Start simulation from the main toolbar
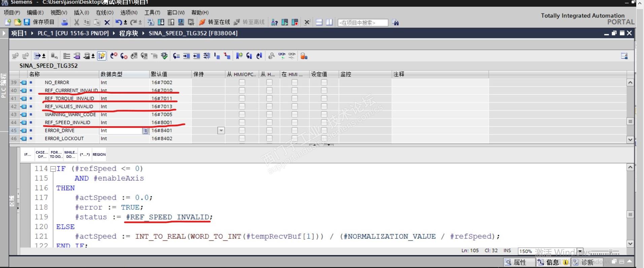The width and height of the screenshot is (644, 268). coord(181,22)
